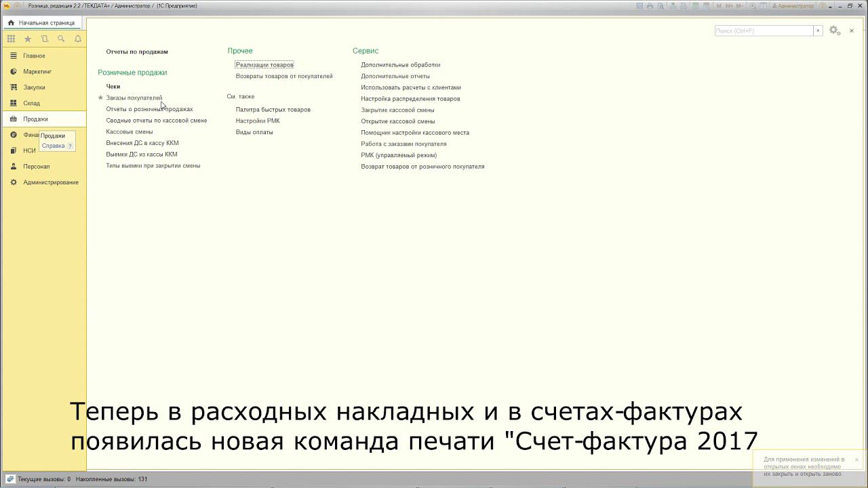
Task: Click the НСИ book icon
Action: (x=14, y=150)
